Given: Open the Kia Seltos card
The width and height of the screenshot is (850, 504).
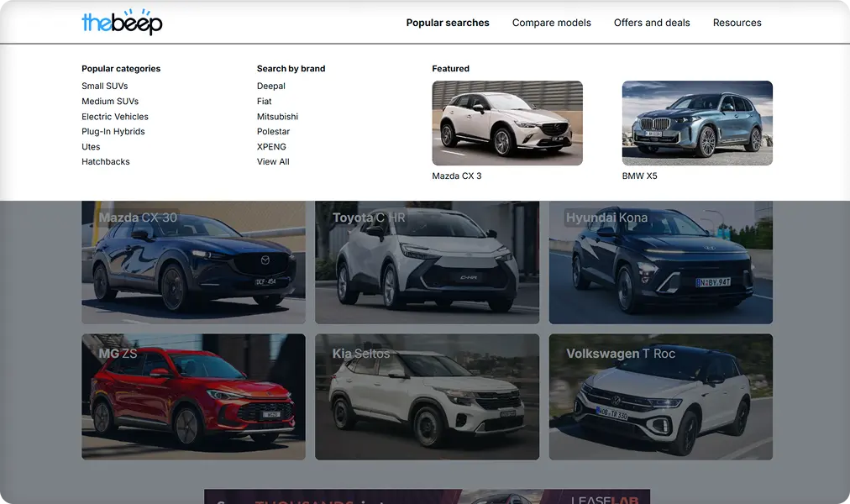Looking at the screenshot, I should [x=428, y=396].
